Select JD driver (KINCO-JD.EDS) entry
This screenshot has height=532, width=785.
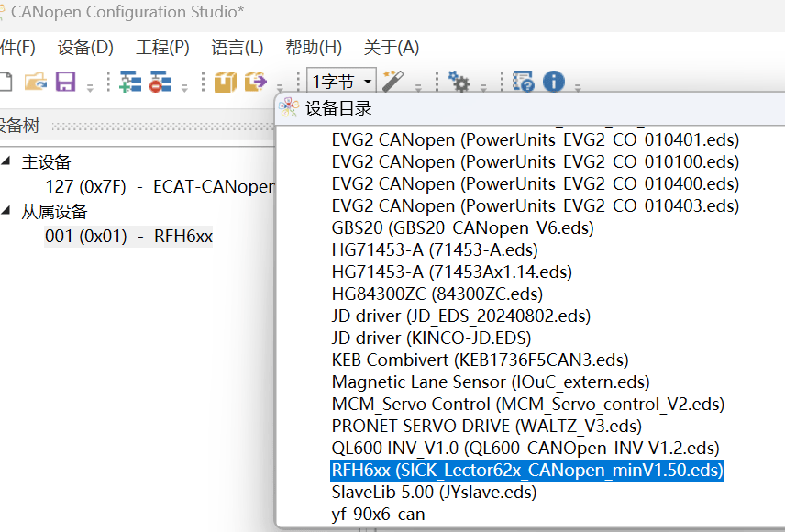point(431,338)
